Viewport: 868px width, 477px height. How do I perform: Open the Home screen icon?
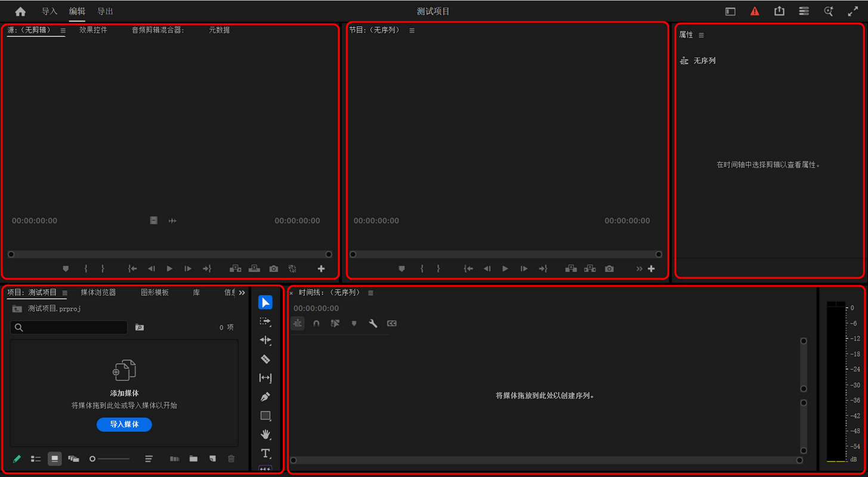click(x=20, y=11)
